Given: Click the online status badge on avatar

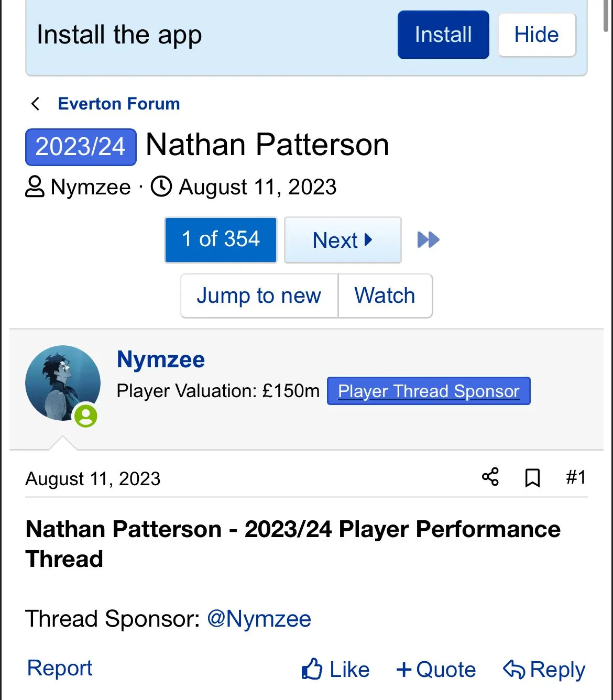Looking at the screenshot, I should pyautogui.click(x=86, y=416).
